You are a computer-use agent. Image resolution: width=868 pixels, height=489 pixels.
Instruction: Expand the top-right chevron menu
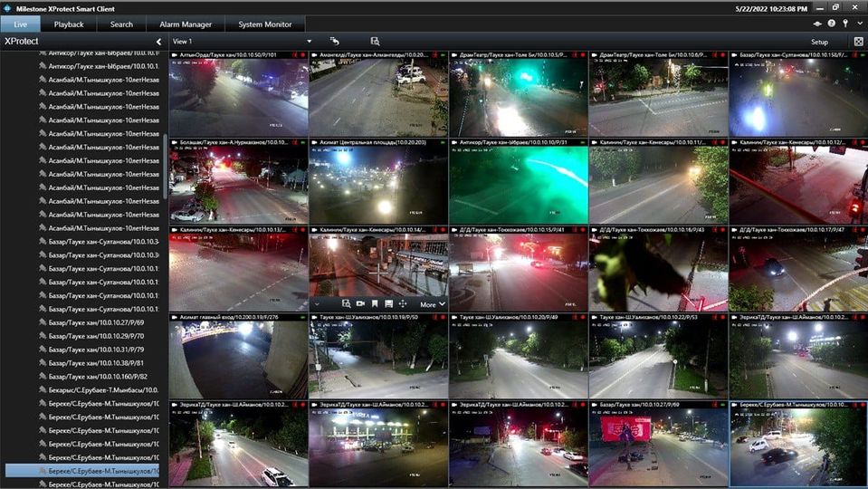858,24
